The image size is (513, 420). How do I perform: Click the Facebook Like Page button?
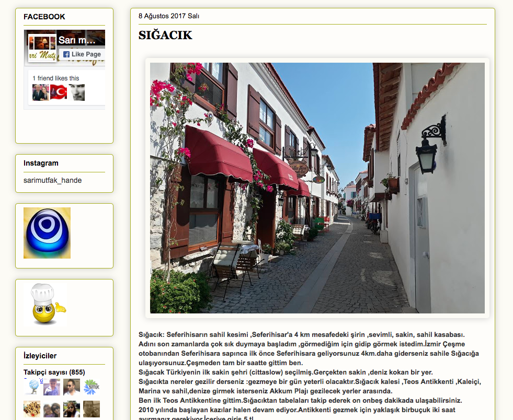pyautogui.click(x=82, y=54)
